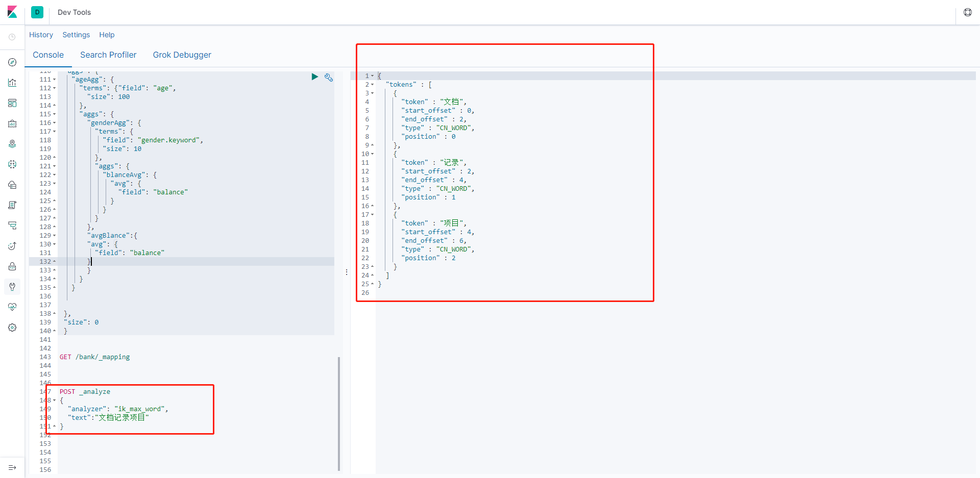
Task: Switch to the Search Profiler tab
Action: (x=108, y=55)
